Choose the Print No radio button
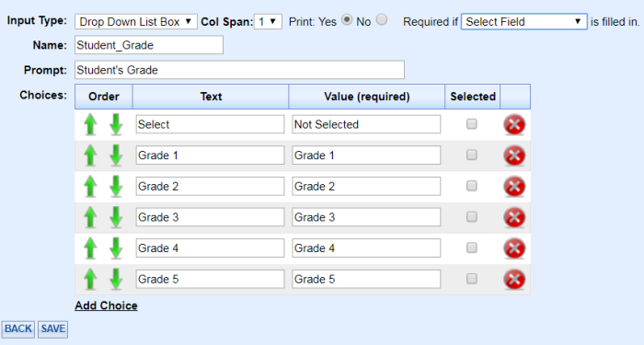The width and height of the screenshot is (644, 345). point(382,19)
